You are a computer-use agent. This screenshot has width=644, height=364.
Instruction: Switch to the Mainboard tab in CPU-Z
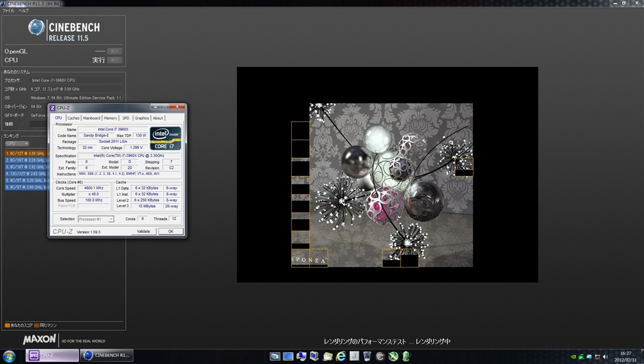coord(92,118)
